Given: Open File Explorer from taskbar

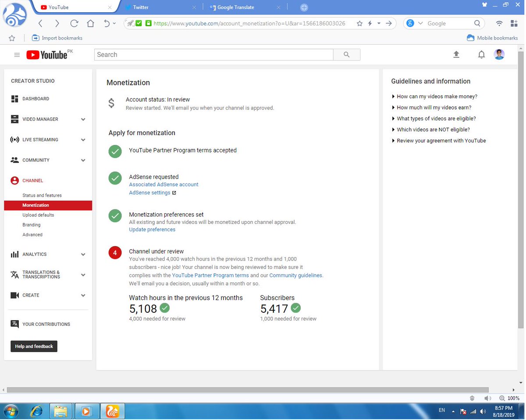Looking at the screenshot, I should 61,411.
